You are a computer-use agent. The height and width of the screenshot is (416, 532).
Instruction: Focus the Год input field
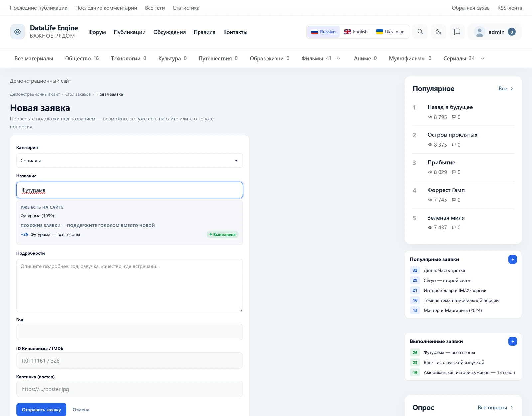130,332
